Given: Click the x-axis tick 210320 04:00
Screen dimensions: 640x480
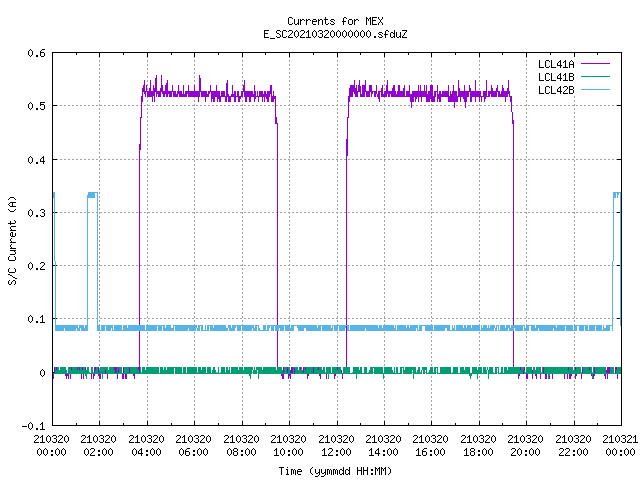Looking at the screenshot, I should (146, 445).
